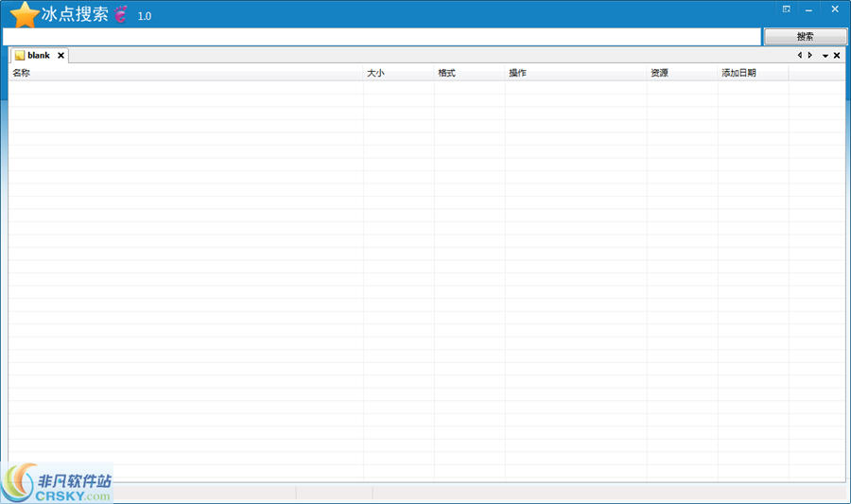Sort results by the 大小 column header
This screenshot has height=504, width=851.
(x=398, y=73)
